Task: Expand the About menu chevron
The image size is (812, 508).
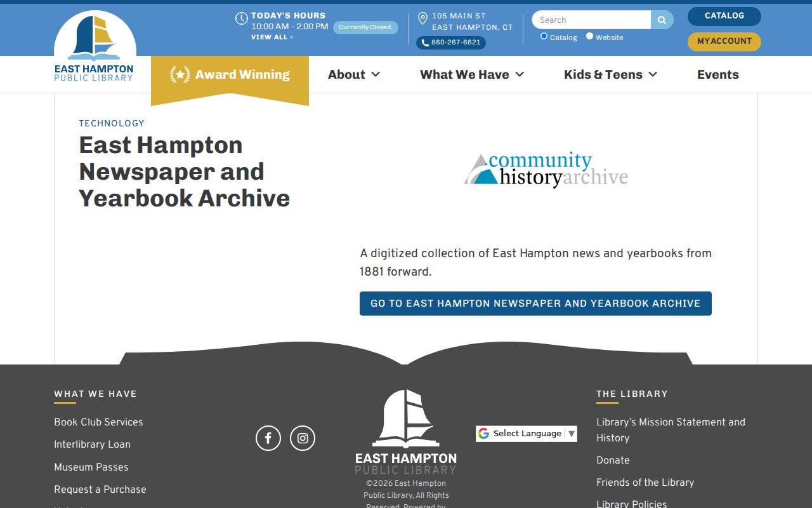Action: [376, 74]
